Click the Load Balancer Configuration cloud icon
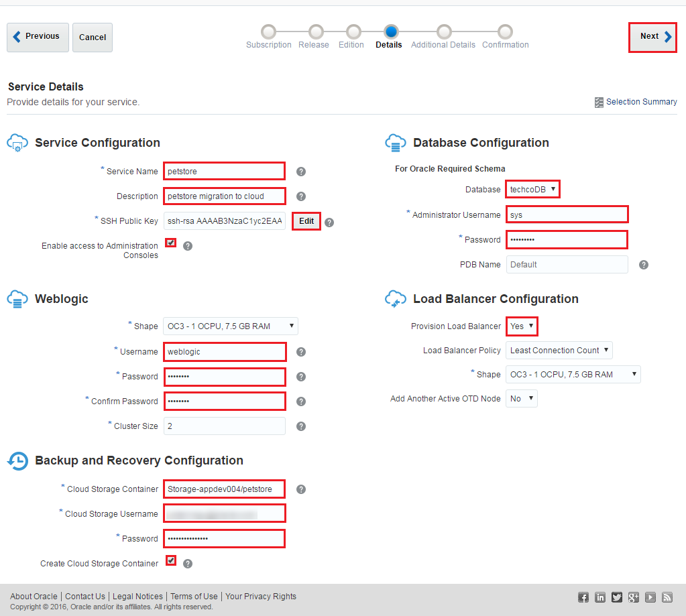Viewport: 686px width, 616px height. [x=396, y=299]
